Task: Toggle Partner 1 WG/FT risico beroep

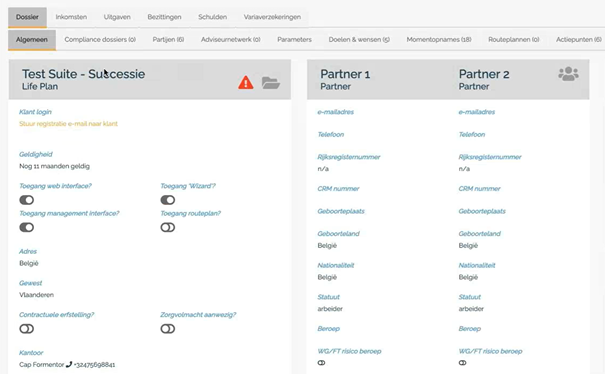Action: pyautogui.click(x=321, y=363)
